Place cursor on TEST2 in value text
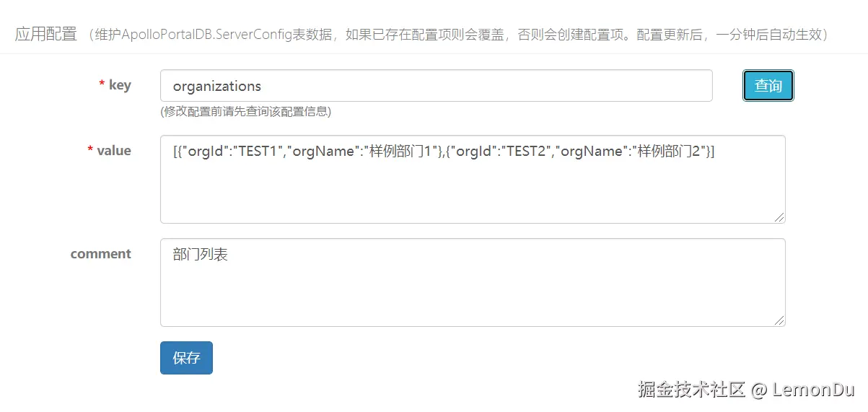Image resolution: width=868 pixels, height=412 pixels. pos(522,152)
